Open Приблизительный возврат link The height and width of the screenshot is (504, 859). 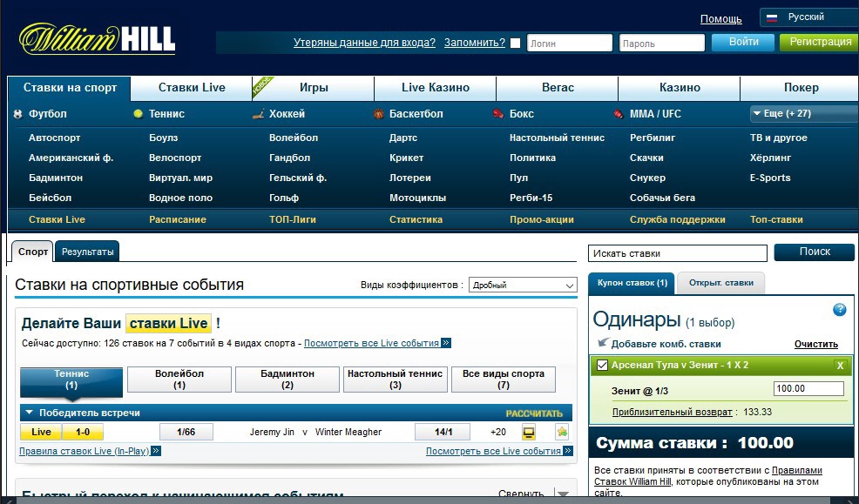coord(673,412)
